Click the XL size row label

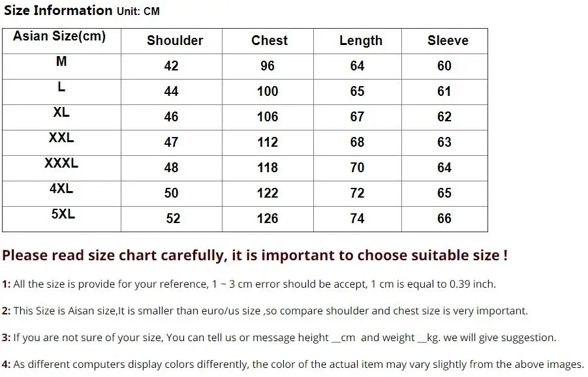(x=61, y=112)
